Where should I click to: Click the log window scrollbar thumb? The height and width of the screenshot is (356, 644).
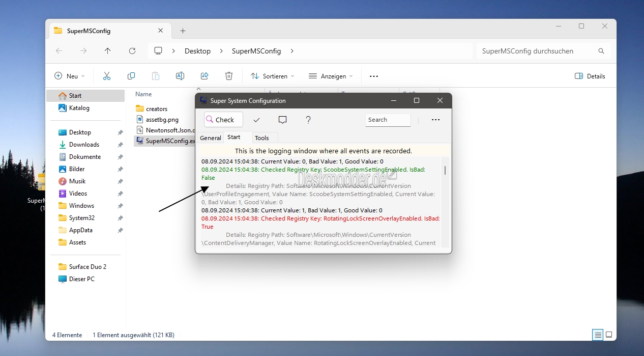coord(445,170)
